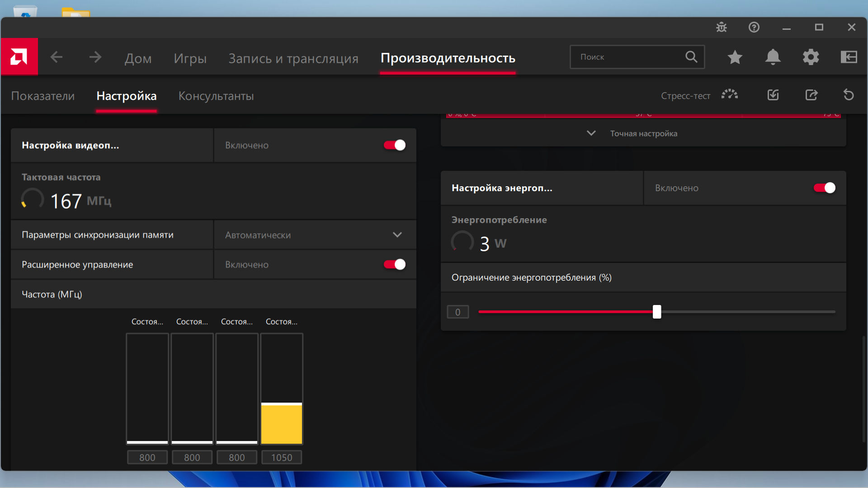Disable the GPU tuning toggle
Image resolution: width=868 pixels, height=488 pixels.
(394, 145)
